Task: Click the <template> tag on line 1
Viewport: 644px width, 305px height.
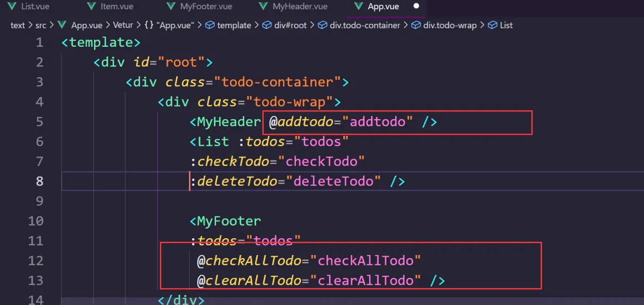Action: 101,43
